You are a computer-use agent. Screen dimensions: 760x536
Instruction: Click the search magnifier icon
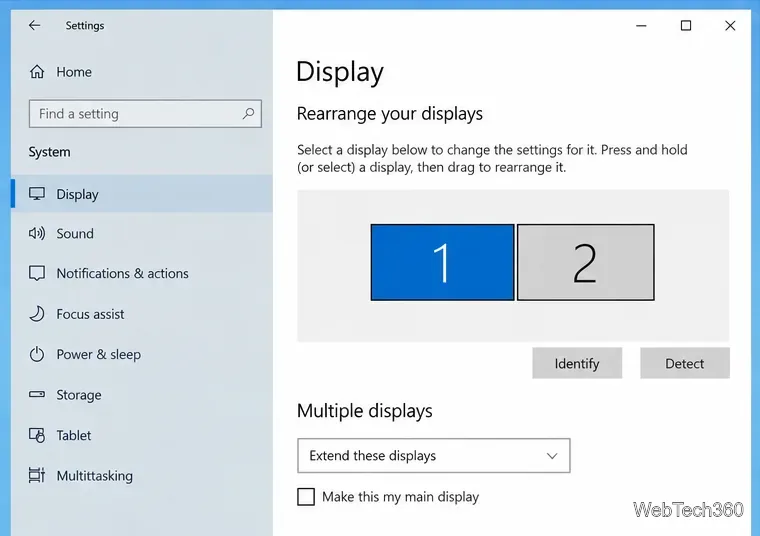(248, 114)
